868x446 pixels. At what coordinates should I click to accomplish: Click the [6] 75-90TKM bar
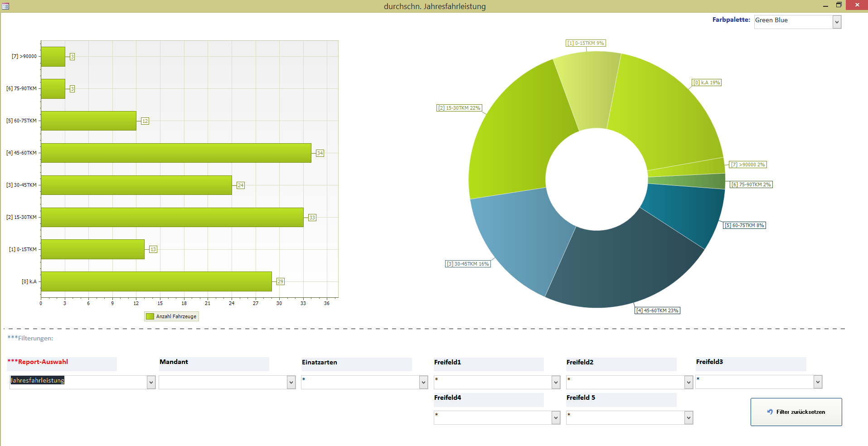(53, 89)
